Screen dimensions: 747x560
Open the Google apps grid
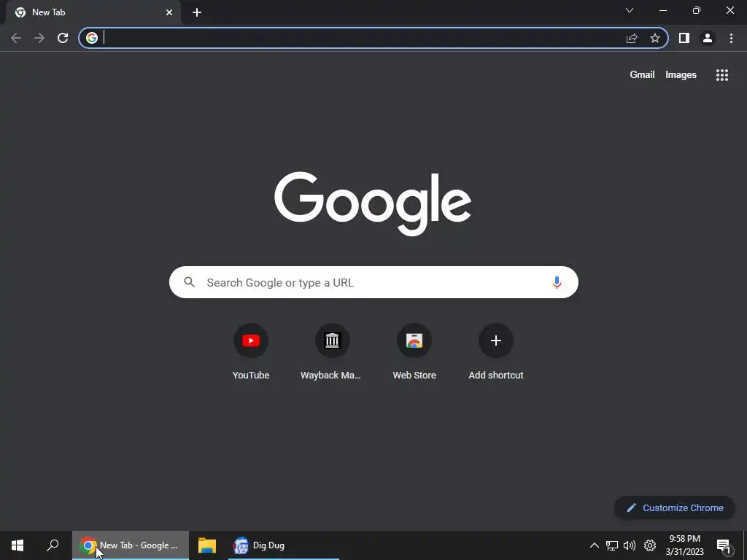(x=721, y=75)
